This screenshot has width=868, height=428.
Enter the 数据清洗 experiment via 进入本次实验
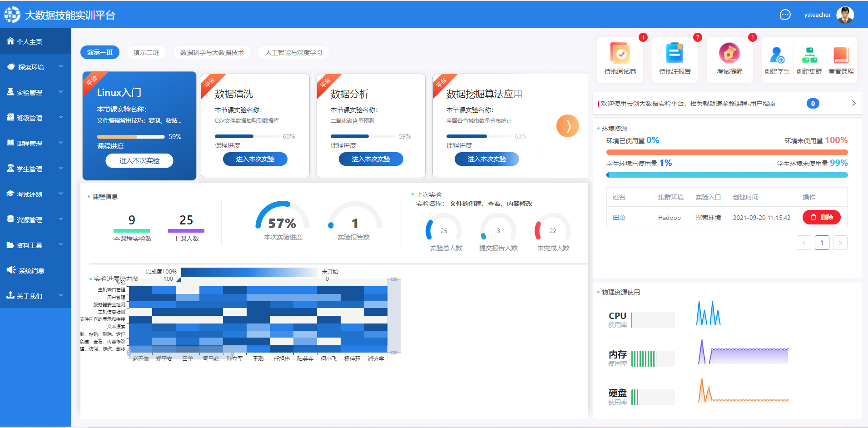(x=255, y=159)
